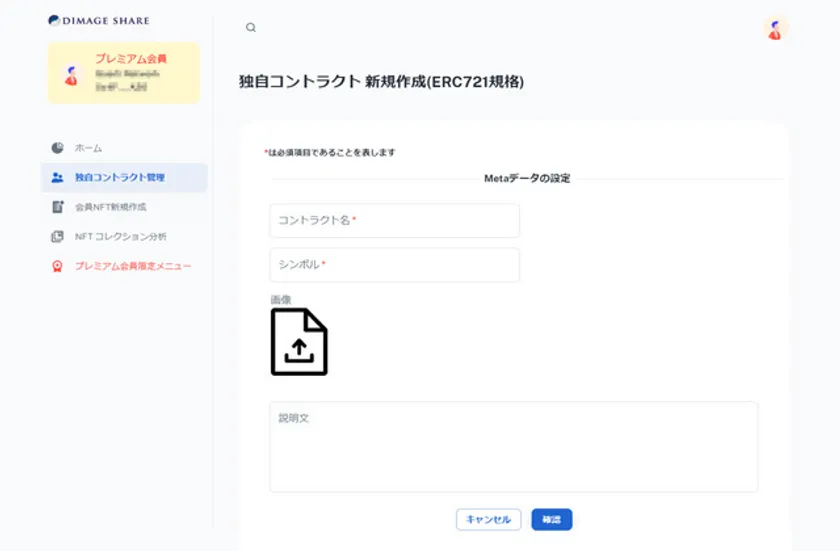Focus the シンボル input field
This screenshot has height=551, width=840.
pyautogui.click(x=394, y=265)
